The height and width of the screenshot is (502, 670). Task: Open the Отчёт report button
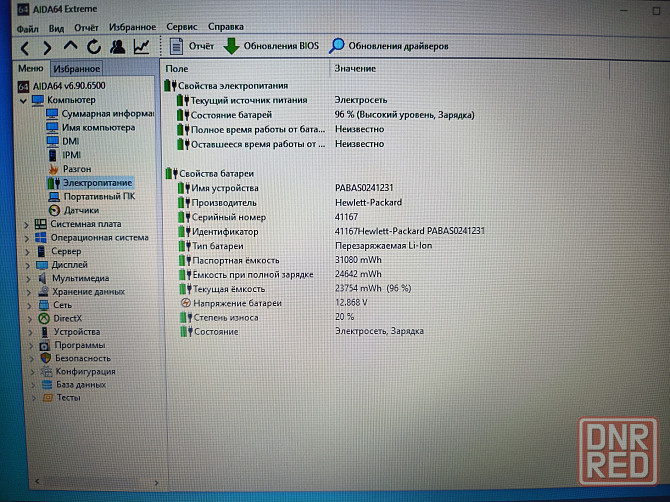click(x=191, y=46)
